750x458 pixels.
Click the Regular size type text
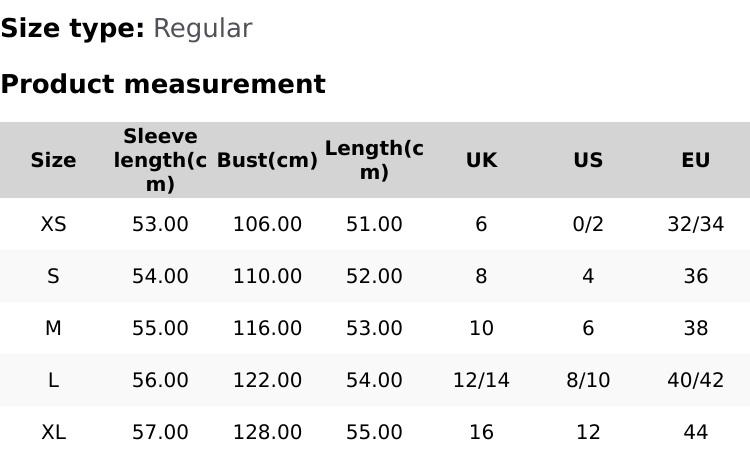point(202,28)
